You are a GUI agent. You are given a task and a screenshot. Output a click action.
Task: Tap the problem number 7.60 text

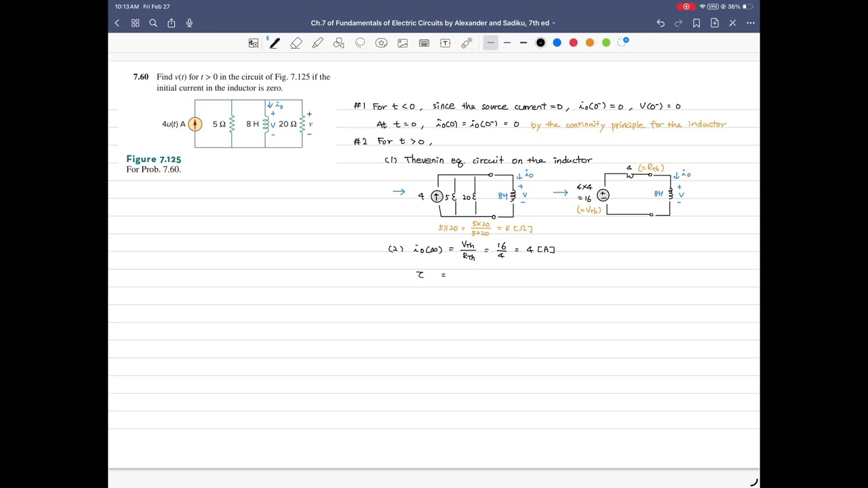(x=140, y=77)
